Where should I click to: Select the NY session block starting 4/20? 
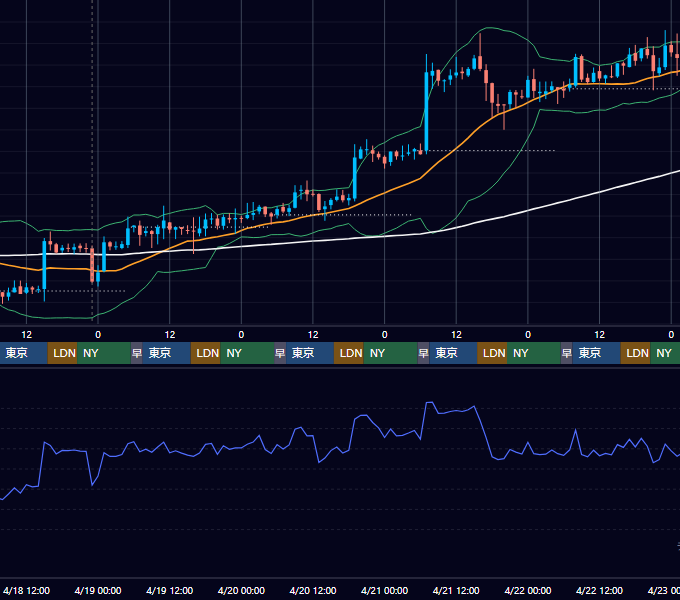pyautogui.click(x=390, y=353)
